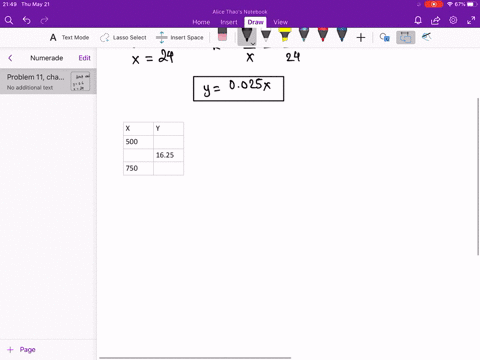Screen dimensions: 480x360
Task: Select the Draw tab
Action: coord(255,22)
